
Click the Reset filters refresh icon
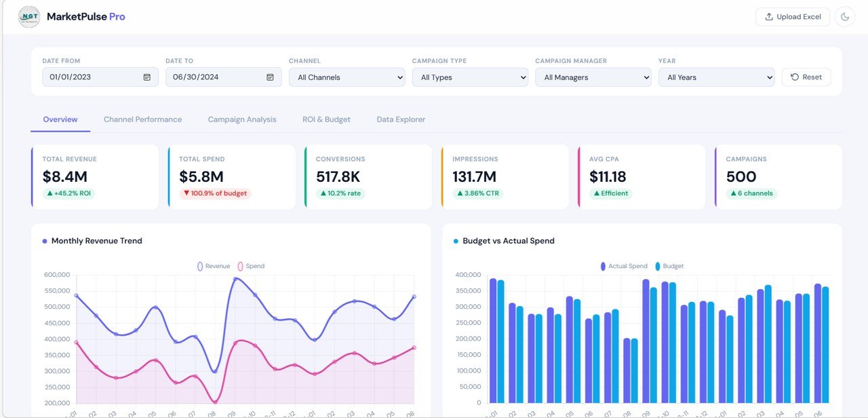[x=794, y=77]
